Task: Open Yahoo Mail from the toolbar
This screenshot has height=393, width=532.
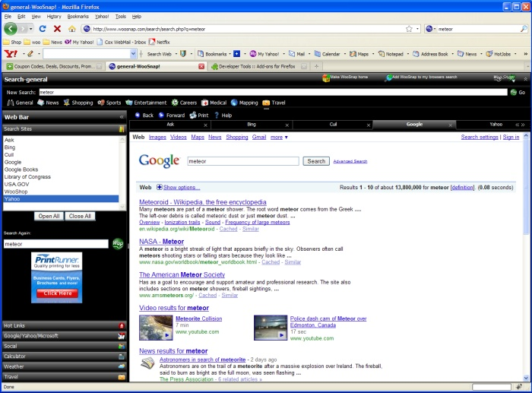Action: tap(296, 54)
